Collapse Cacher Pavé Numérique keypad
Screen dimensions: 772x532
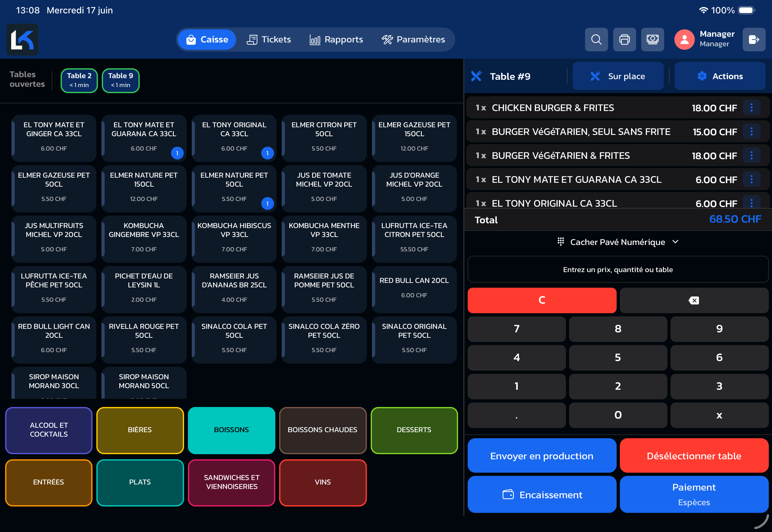click(618, 242)
